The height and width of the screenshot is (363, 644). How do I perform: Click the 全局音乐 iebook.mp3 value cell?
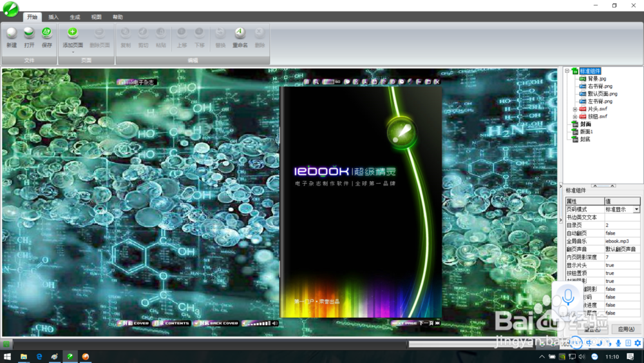[x=622, y=241]
